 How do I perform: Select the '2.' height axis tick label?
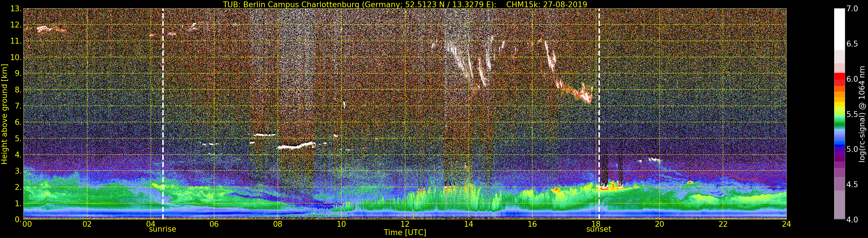tap(18, 187)
